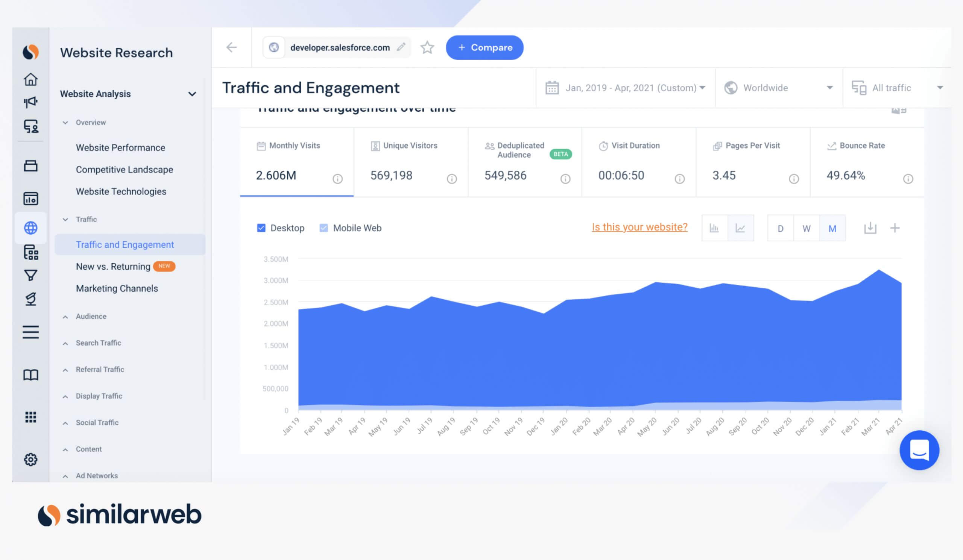Screen dimensions: 963x560
Task: Set granularity to Weekly (W)
Action: (806, 228)
